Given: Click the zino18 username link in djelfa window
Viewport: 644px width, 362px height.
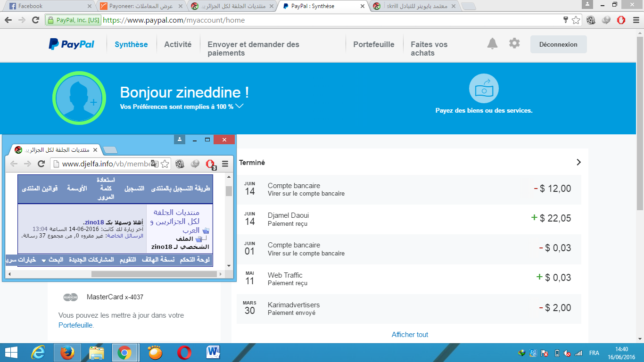Looking at the screenshot, I should click(94, 222).
